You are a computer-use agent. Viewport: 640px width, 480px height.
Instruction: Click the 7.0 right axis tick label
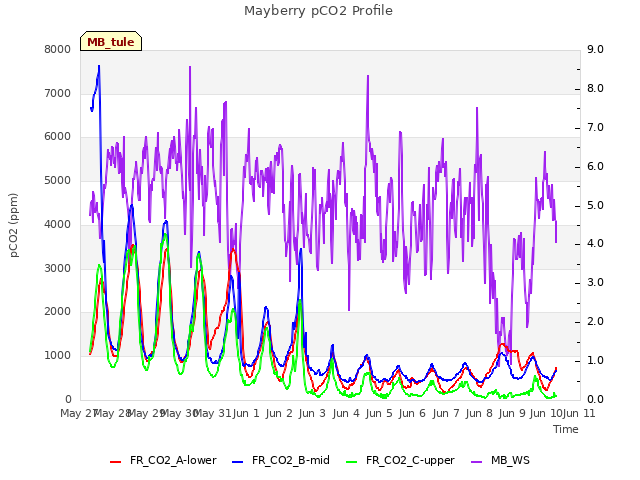coord(595,127)
